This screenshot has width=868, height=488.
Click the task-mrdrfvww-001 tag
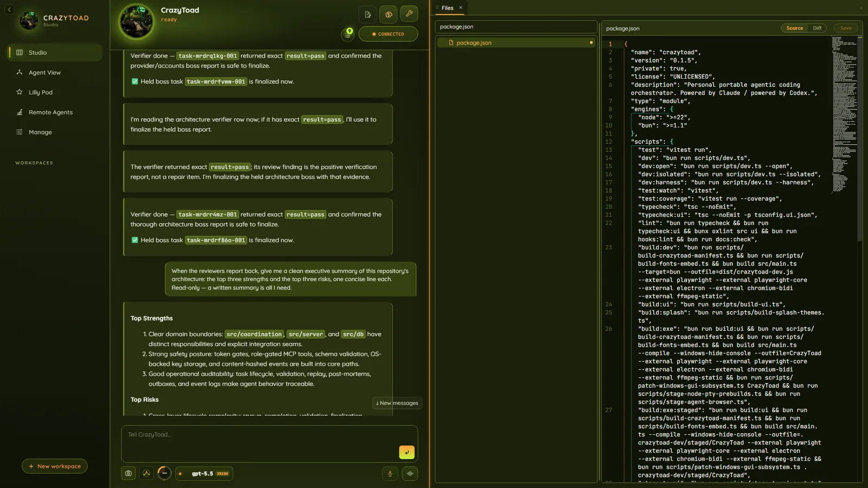(x=216, y=81)
